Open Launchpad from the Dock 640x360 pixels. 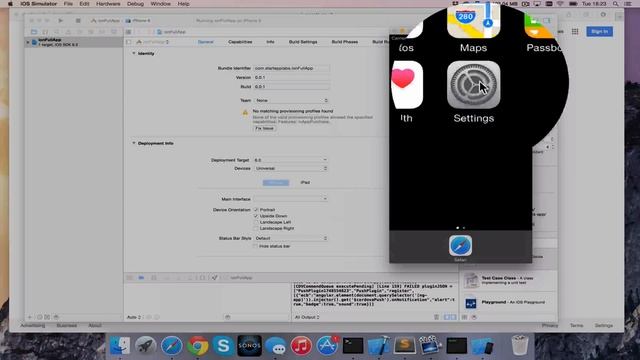pyautogui.click(x=146, y=346)
